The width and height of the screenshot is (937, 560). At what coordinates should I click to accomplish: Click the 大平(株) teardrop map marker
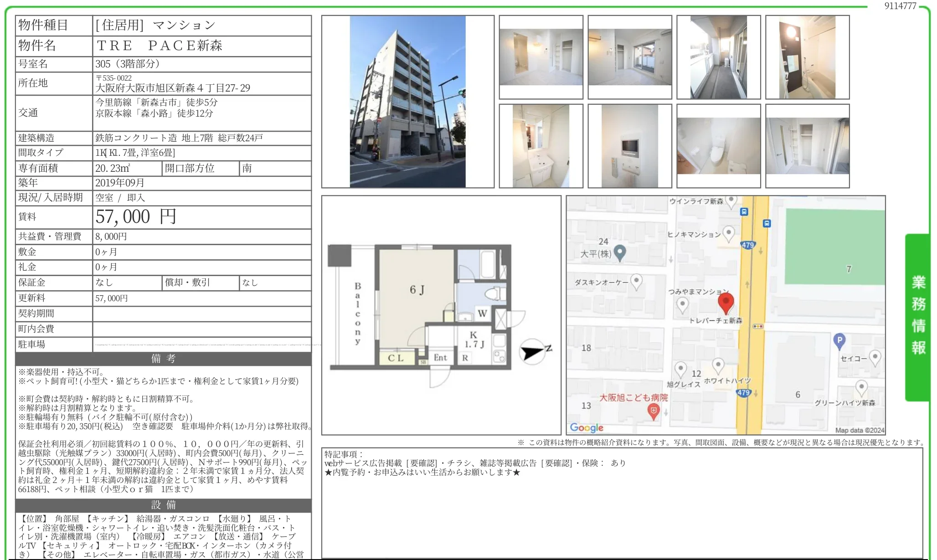(x=619, y=252)
